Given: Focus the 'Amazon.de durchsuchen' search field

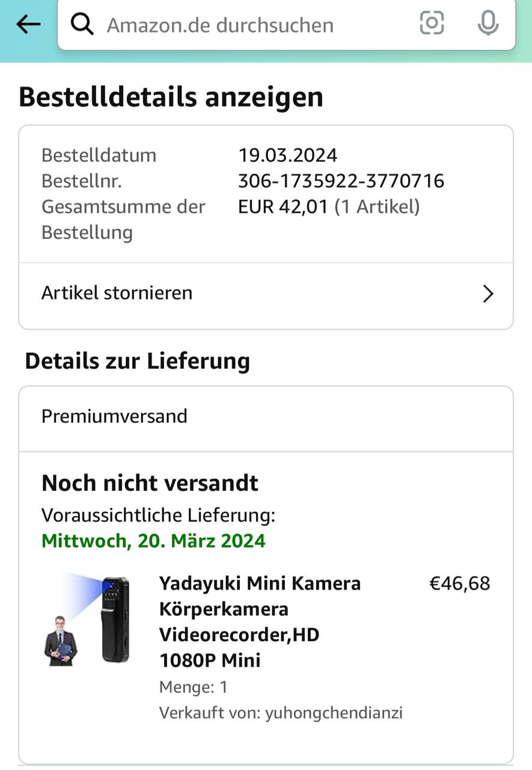Looking at the screenshot, I should (x=240, y=25).
